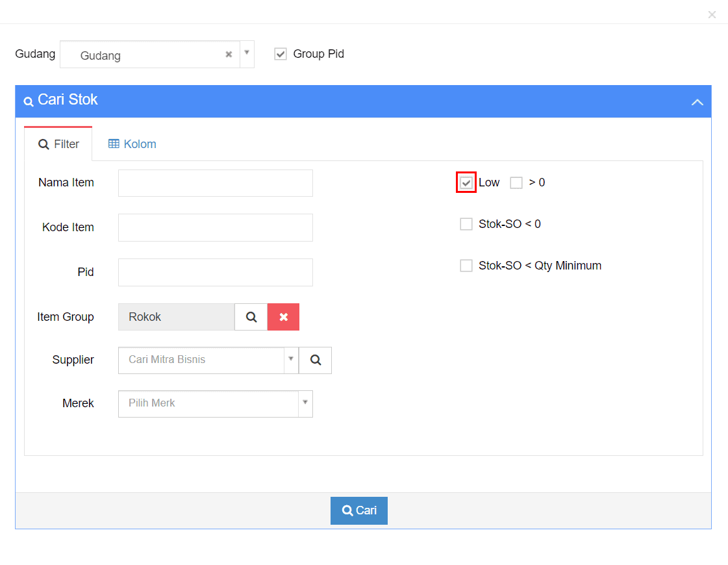Open the Gudang dropdown arrow
728x565 pixels.
point(247,53)
